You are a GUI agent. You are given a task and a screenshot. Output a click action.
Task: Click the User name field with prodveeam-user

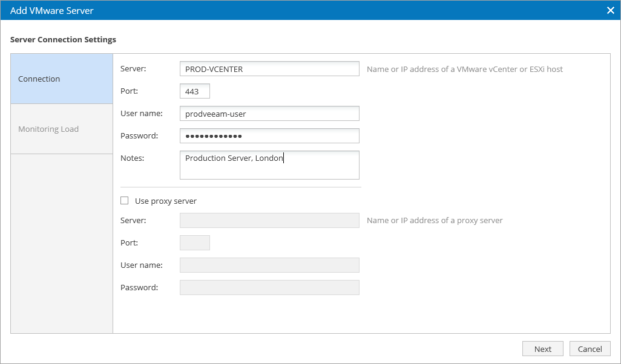click(269, 114)
